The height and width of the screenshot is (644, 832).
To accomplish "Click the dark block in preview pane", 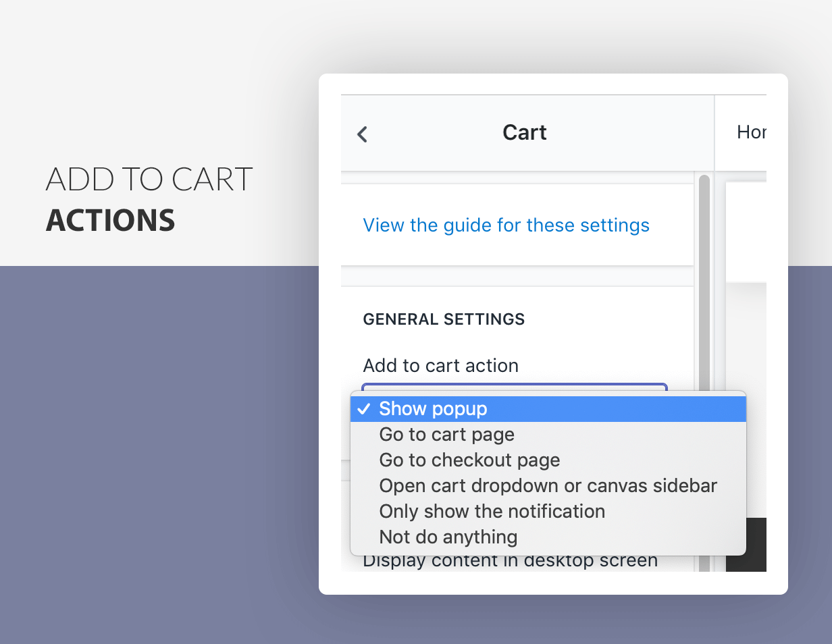I will [x=746, y=545].
